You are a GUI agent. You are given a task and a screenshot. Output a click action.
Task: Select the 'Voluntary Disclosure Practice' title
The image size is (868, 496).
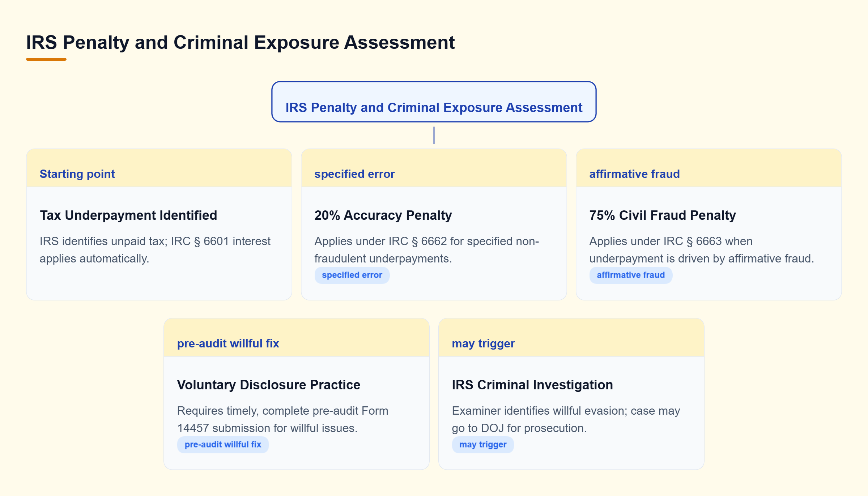269,385
